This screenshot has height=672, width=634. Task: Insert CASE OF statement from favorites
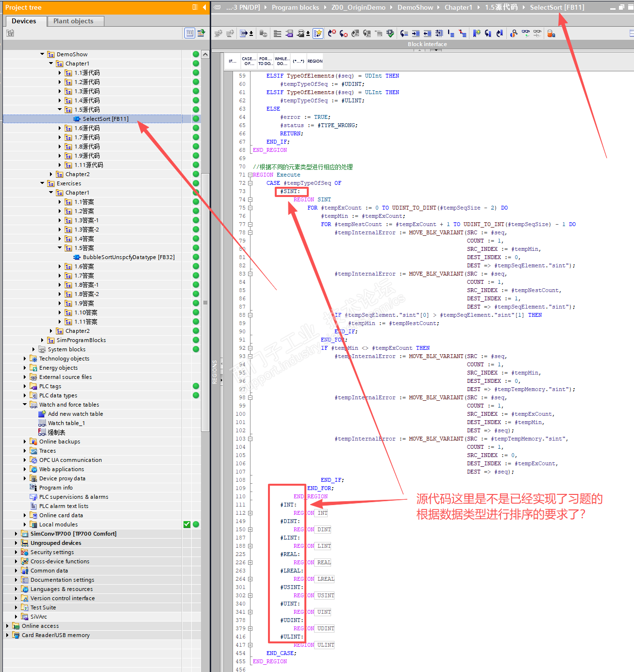click(249, 61)
